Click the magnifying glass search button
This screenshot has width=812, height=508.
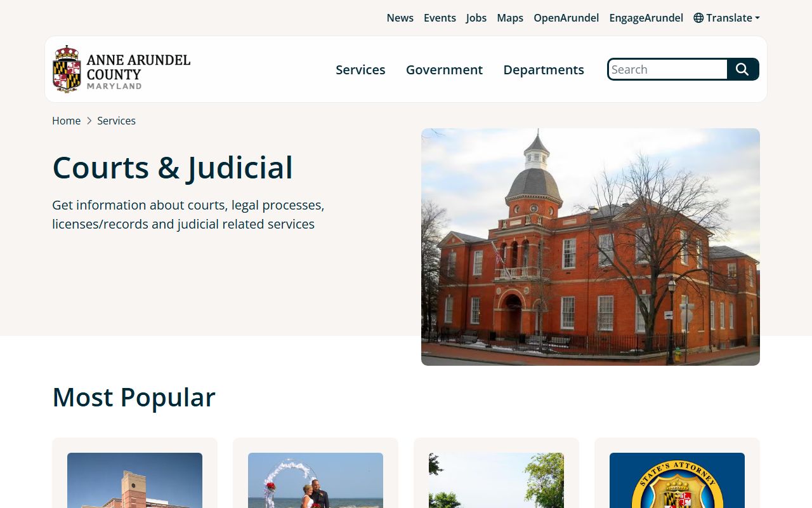pyautogui.click(x=743, y=69)
